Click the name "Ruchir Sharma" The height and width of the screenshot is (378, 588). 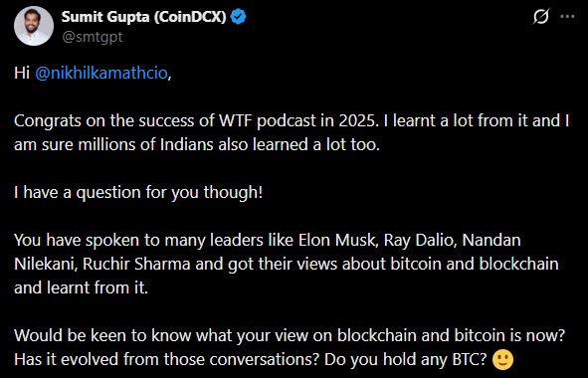click(136, 264)
